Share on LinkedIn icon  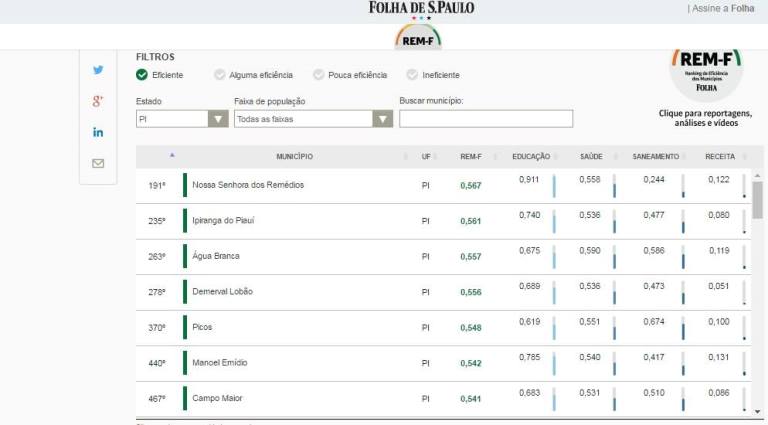[98, 132]
